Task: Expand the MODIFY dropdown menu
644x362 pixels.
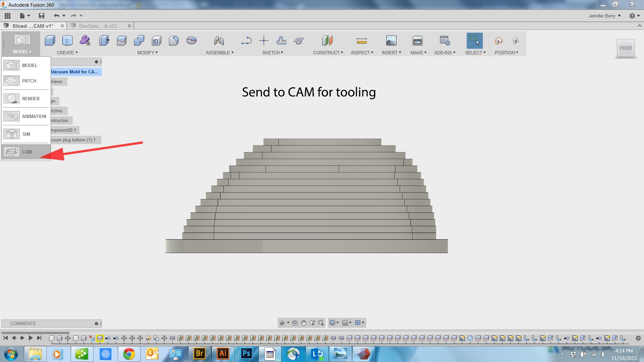Action: [147, 53]
